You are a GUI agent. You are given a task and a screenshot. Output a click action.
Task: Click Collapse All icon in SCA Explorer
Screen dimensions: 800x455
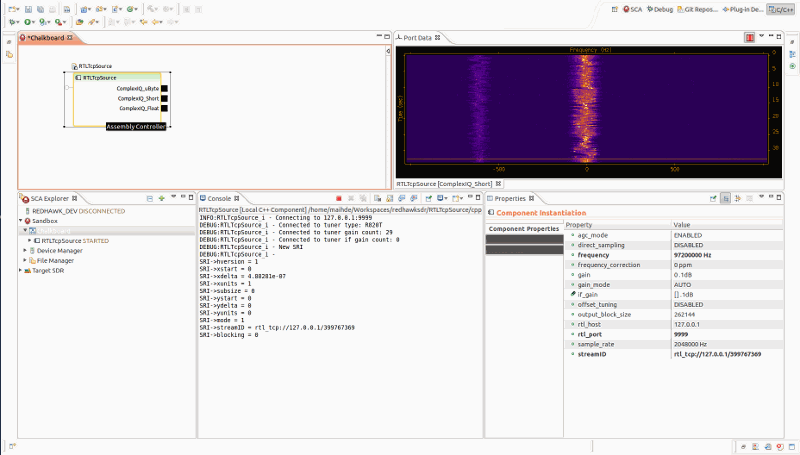pos(152,199)
